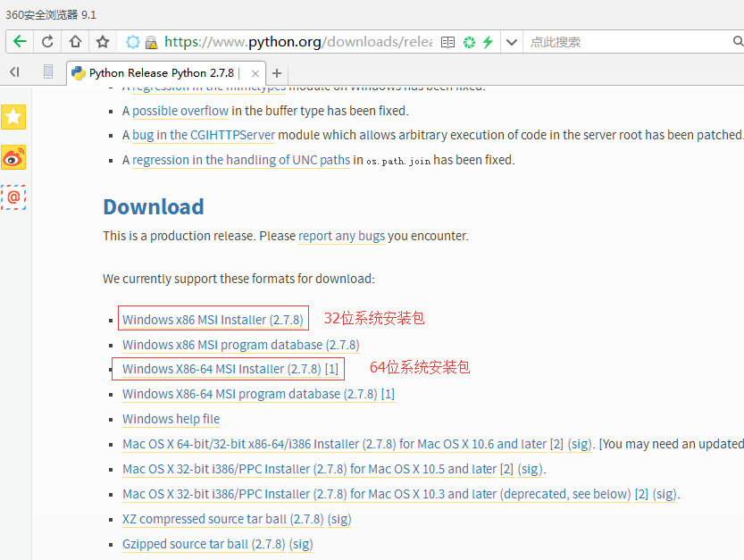The image size is (744, 560).
Task: Open the yellow star favorites sidebar icon
Action: pyautogui.click(x=13, y=117)
